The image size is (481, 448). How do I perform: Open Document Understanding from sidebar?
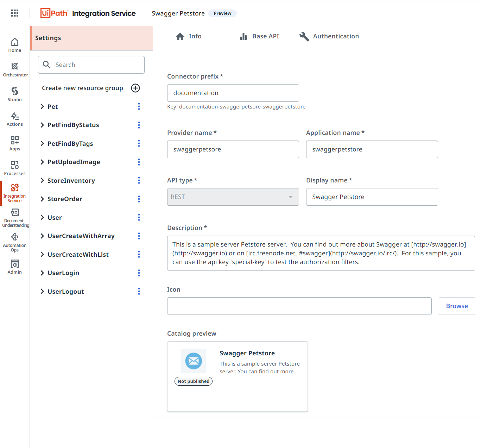(x=15, y=218)
